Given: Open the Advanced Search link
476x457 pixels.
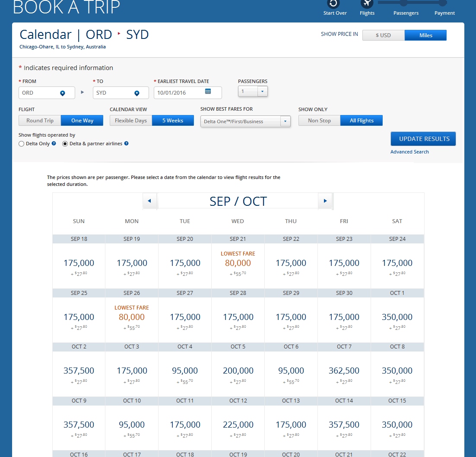Looking at the screenshot, I should click(409, 152).
